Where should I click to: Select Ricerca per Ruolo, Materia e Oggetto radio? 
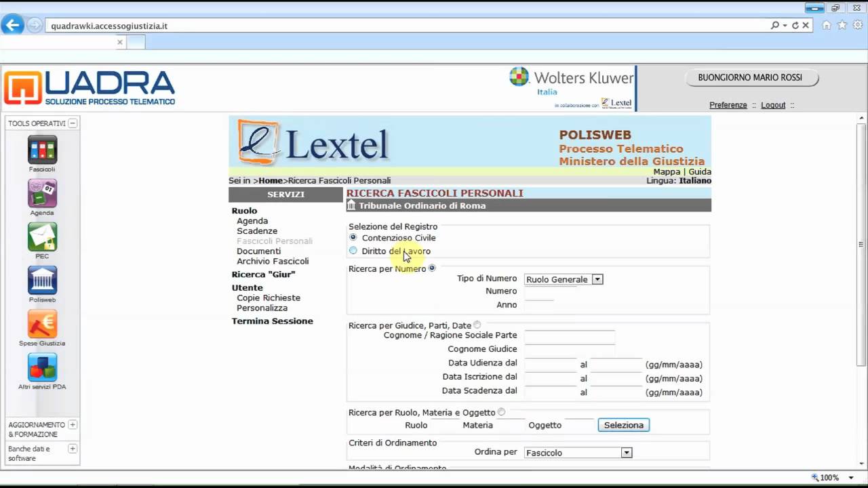pyautogui.click(x=502, y=412)
